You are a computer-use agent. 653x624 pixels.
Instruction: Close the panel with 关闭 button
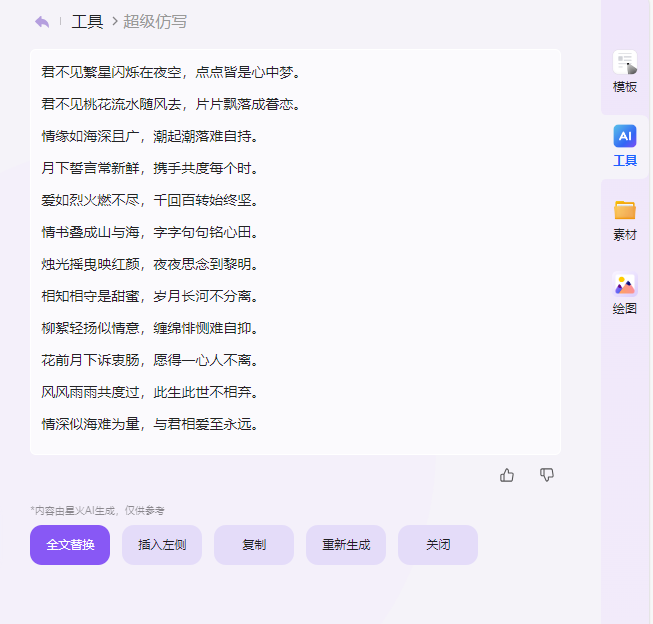tap(438, 545)
